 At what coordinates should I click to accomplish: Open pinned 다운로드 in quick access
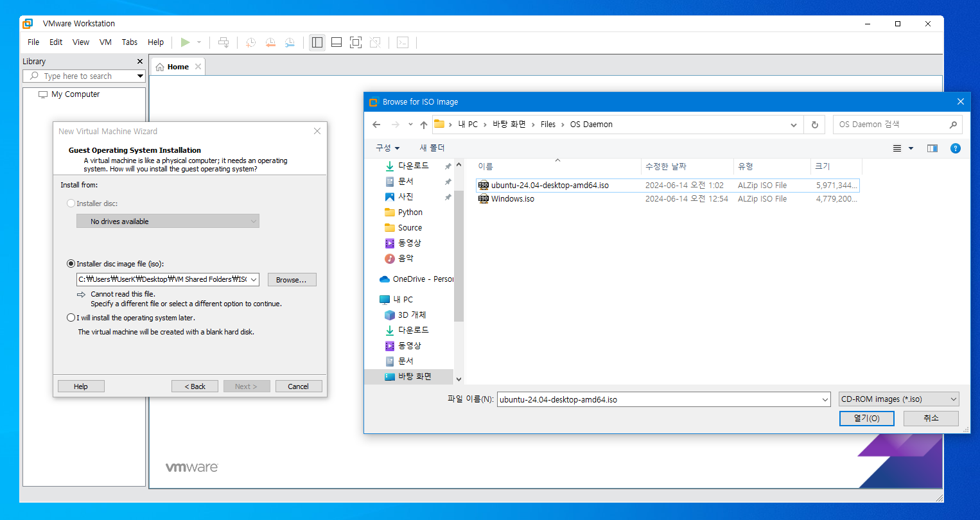pos(413,166)
